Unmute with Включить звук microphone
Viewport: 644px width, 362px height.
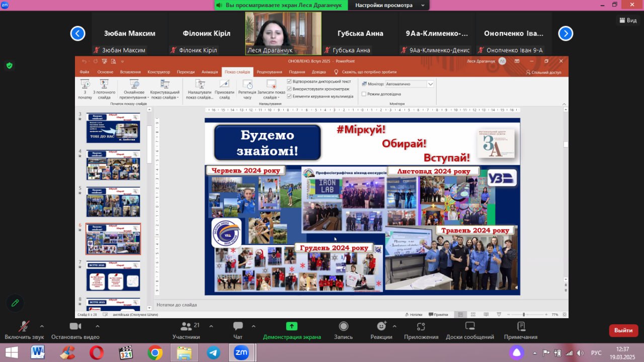[x=24, y=330]
